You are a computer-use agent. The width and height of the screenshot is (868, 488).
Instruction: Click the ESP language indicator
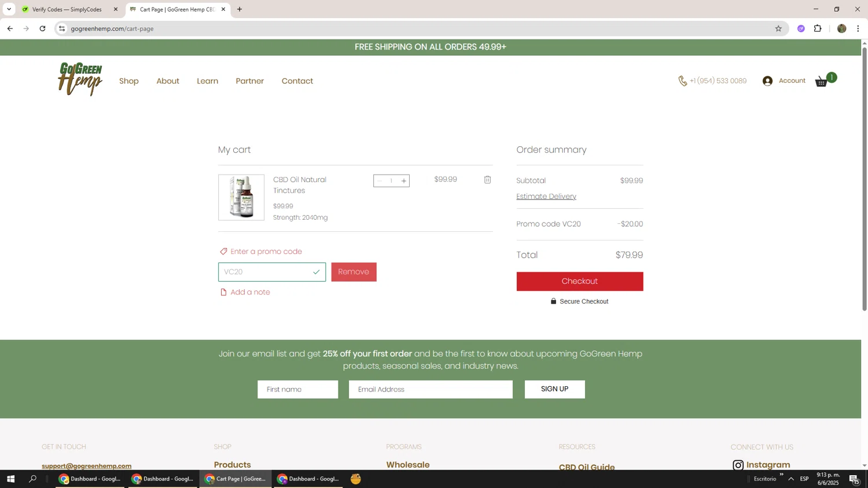coord(804,479)
